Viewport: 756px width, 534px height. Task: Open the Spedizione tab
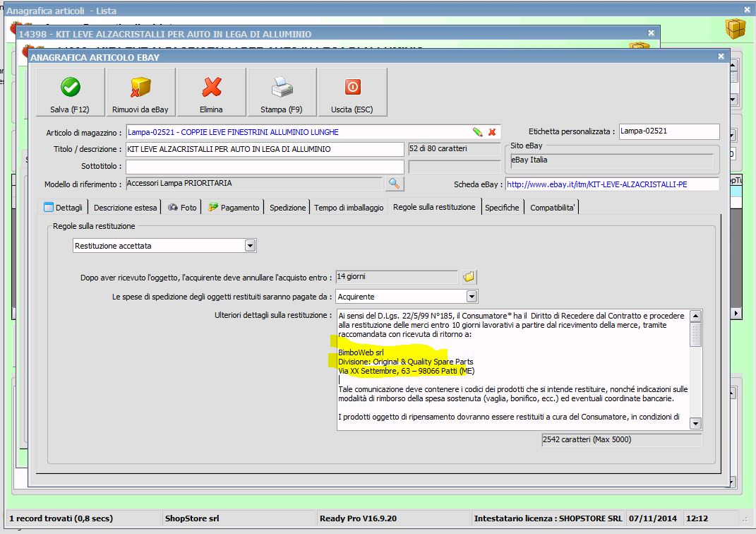click(x=287, y=208)
